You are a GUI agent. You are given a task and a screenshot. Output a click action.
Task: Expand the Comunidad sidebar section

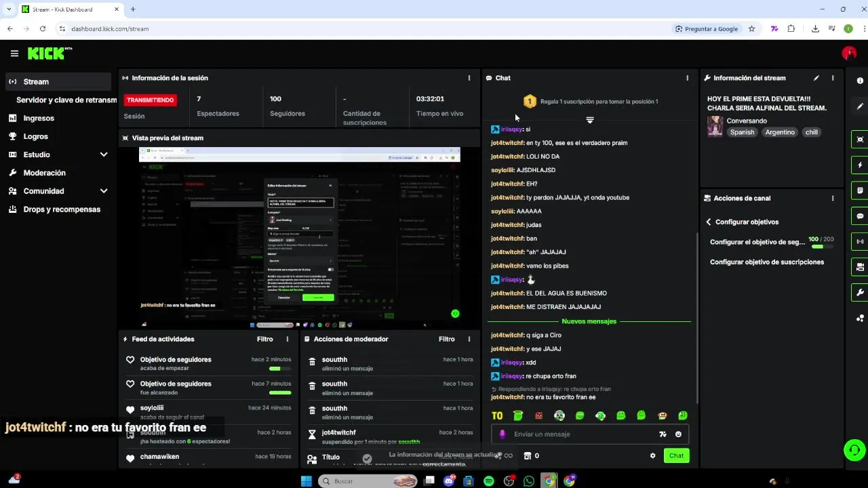(104, 191)
